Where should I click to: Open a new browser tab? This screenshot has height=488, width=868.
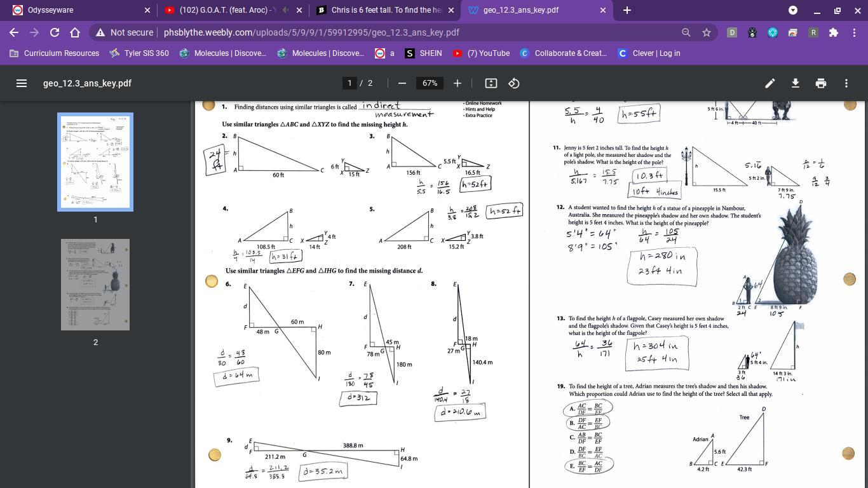pyautogui.click(x=627, y=10)
